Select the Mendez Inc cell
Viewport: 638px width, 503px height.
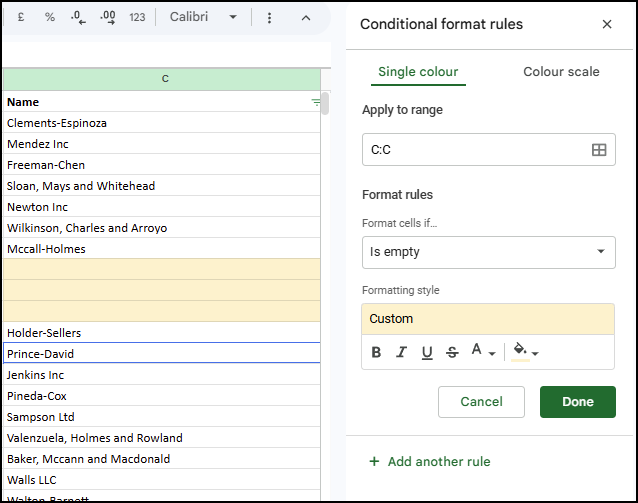pos(162,144)
